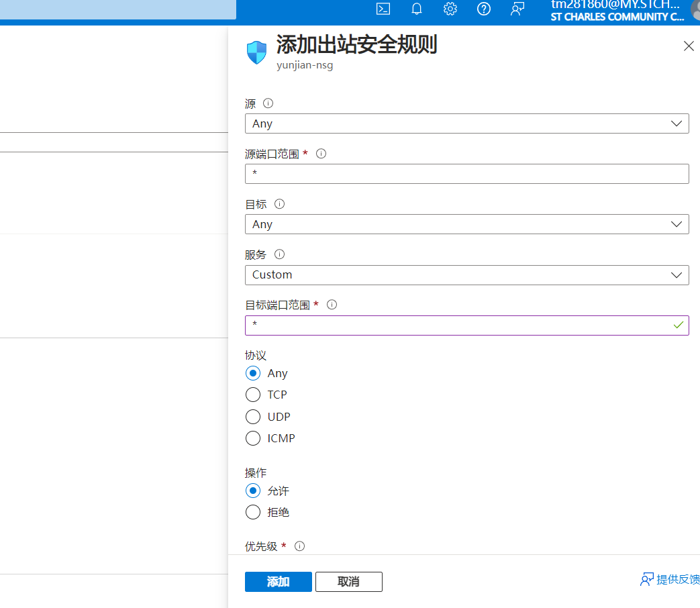Select the UDP protocol radio button
The width and height of the screenshot is (700, 608).
[252, 416]
